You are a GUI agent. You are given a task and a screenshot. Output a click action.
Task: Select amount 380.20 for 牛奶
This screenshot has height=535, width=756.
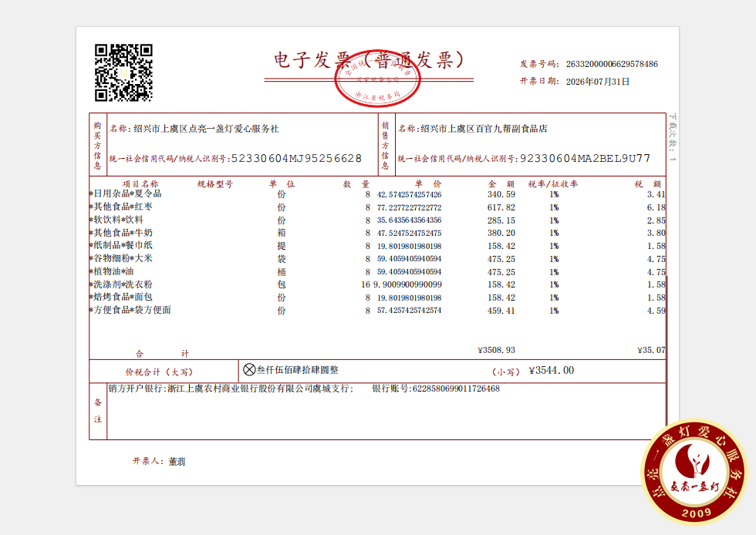tap(501, 233)
